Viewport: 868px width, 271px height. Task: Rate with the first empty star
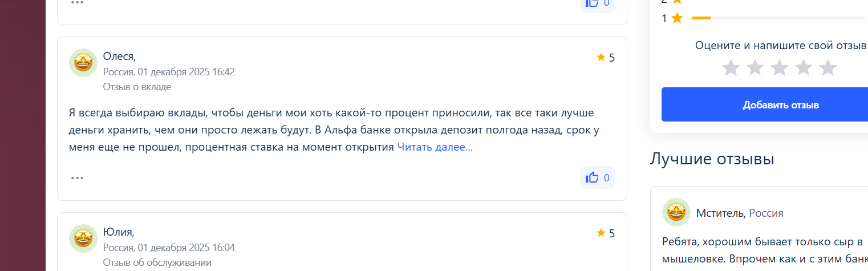click(x=731, y=68)
